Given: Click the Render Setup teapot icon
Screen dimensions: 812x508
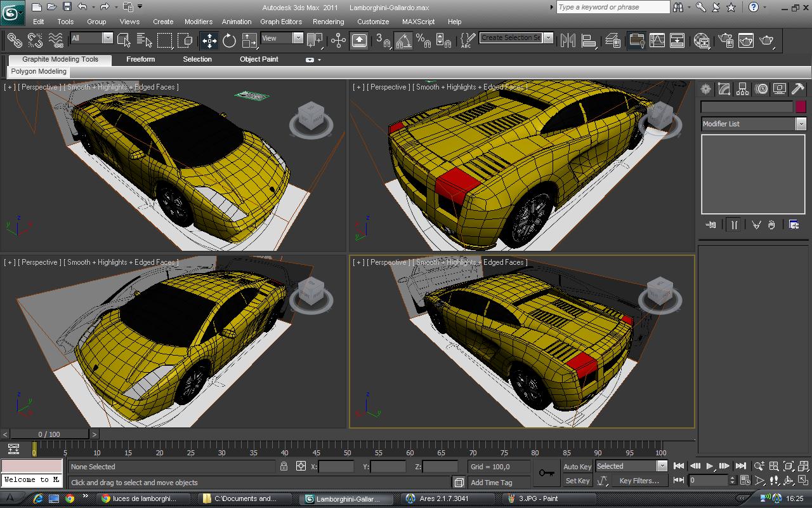Looking at the screenshot, I should point(724,41).
